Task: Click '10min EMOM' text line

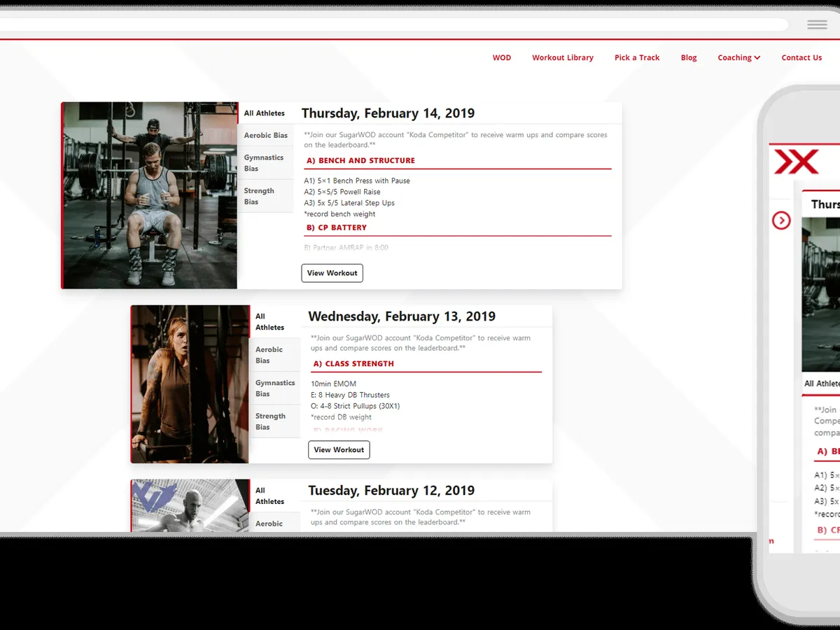Action: [x=333, y=384]
